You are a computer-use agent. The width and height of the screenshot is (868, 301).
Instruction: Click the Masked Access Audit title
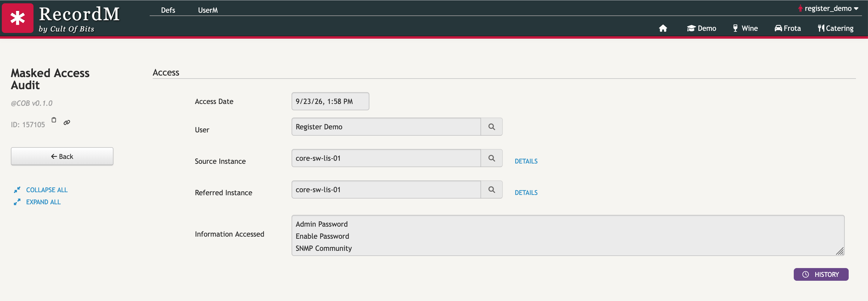click(50, 79)
